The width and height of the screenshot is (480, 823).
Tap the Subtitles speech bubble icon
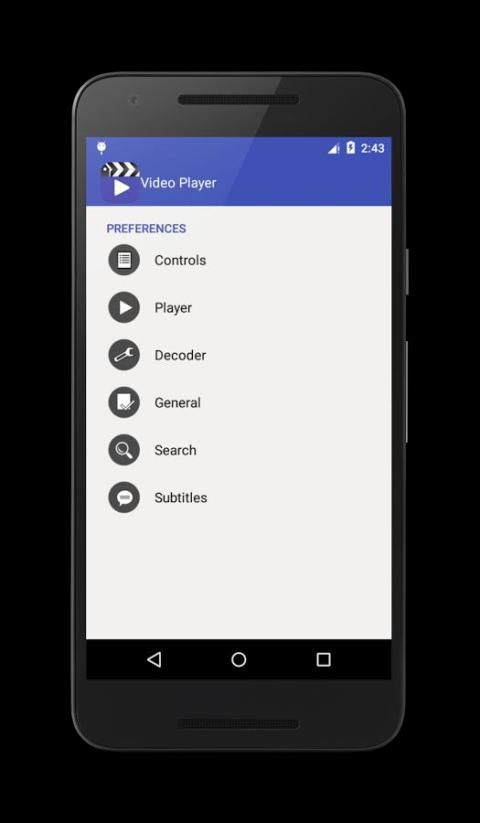pos(124,498)
